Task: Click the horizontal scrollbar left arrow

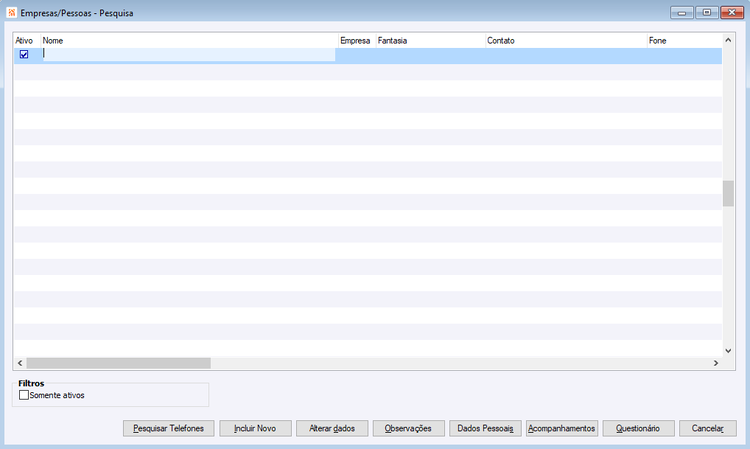Action: click(20, 363)
